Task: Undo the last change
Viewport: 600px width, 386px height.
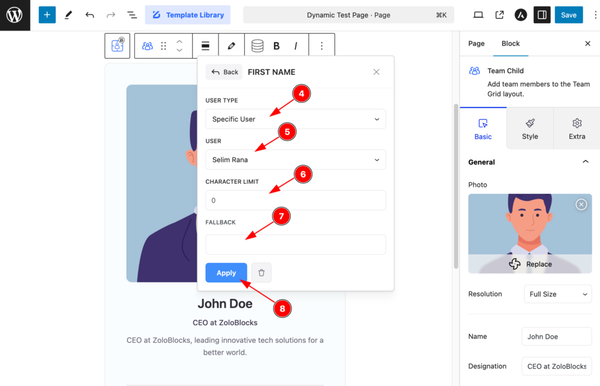Action: [90, 15]
